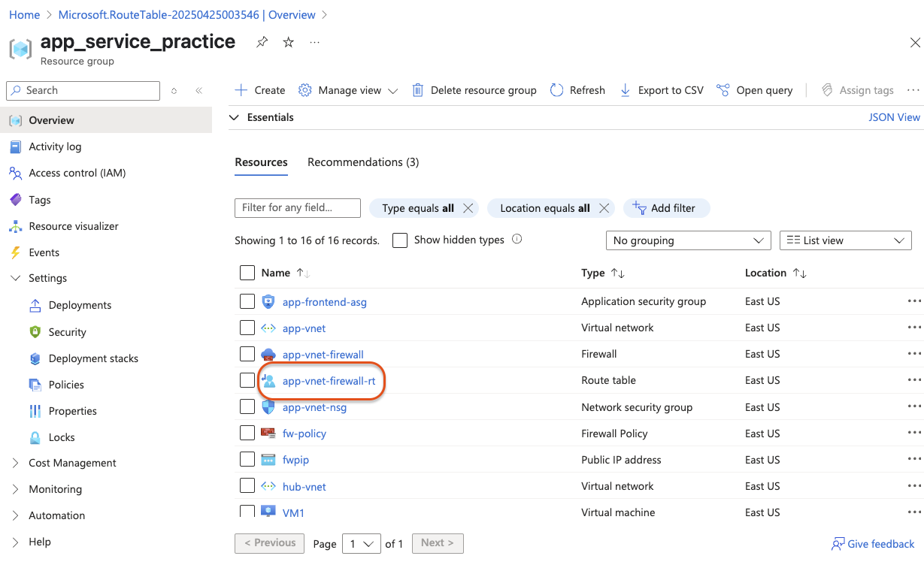Open Resource visualizer in sidebar
The image size is (924, 568).
pyautogui.click(x=74, y=226)
